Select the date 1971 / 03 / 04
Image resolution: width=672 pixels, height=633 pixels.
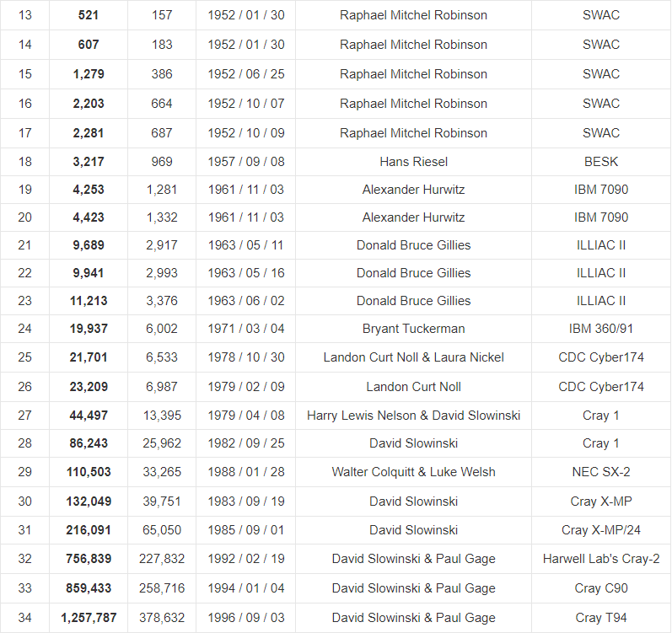[x=246, y=329]
